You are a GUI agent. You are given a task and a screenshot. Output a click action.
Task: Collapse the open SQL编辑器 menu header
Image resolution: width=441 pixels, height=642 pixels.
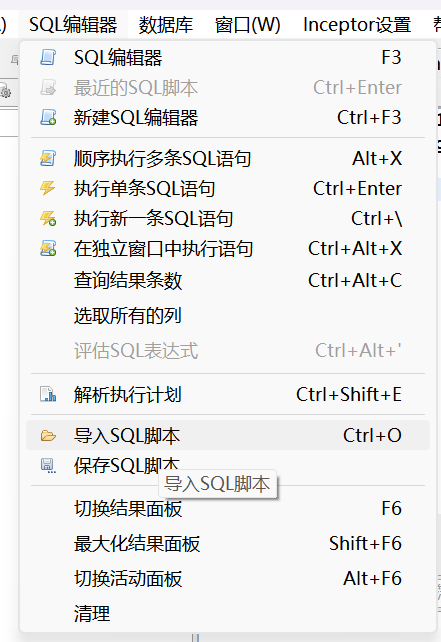[x=73, y=25]
